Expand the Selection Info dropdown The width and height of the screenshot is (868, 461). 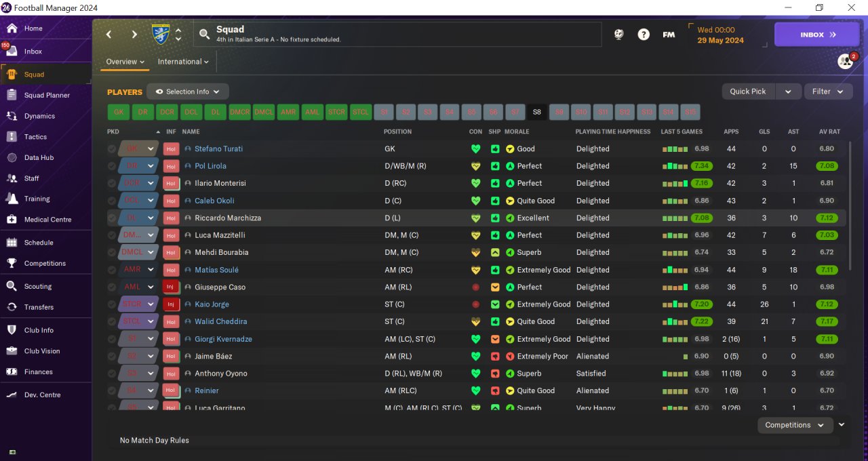[x=188, y=92]
